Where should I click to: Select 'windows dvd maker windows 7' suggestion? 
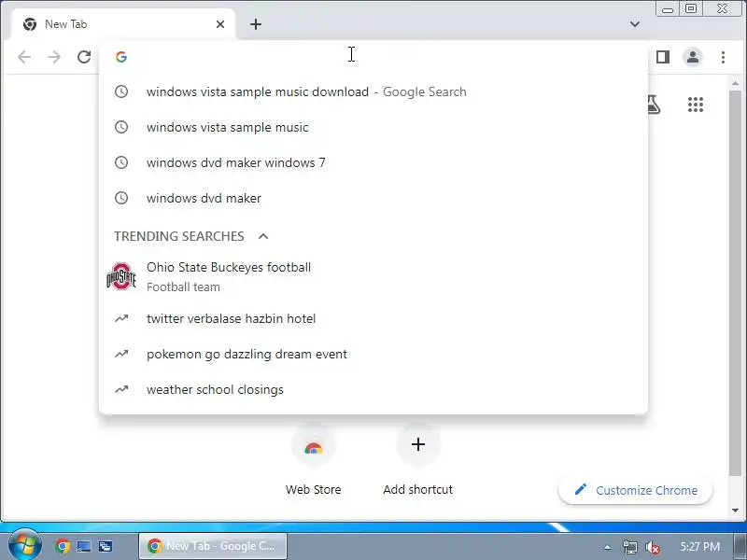coord(373,162)
